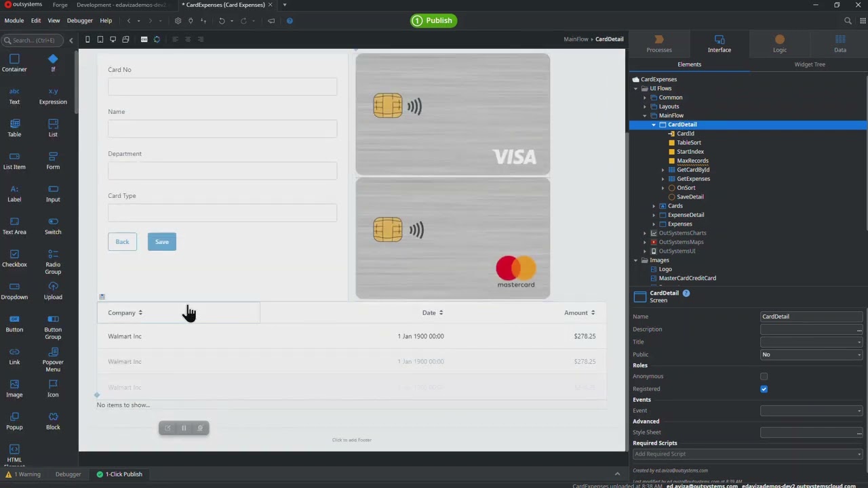Pick the Upload widget
The image size is (868, 488).
[x=53, y=291]
